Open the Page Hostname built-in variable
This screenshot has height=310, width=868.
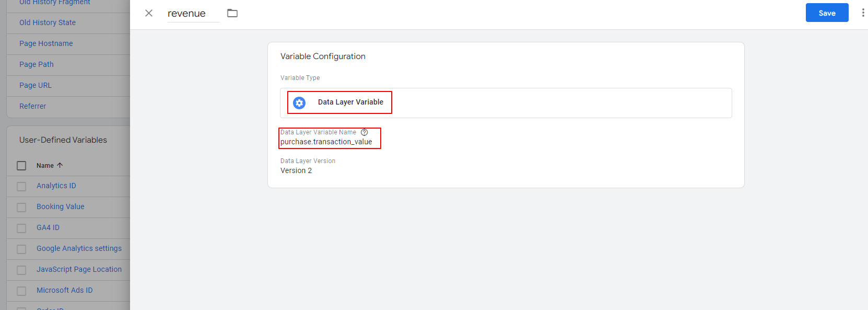46,43
